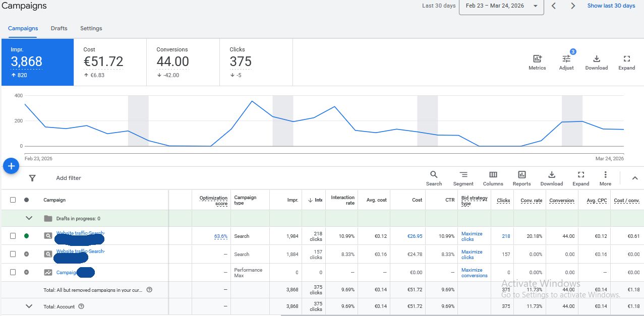The width and height of the screenshot is (644, 316).
Task: Expand the Total: Account row
Action: tap(29, 306)
